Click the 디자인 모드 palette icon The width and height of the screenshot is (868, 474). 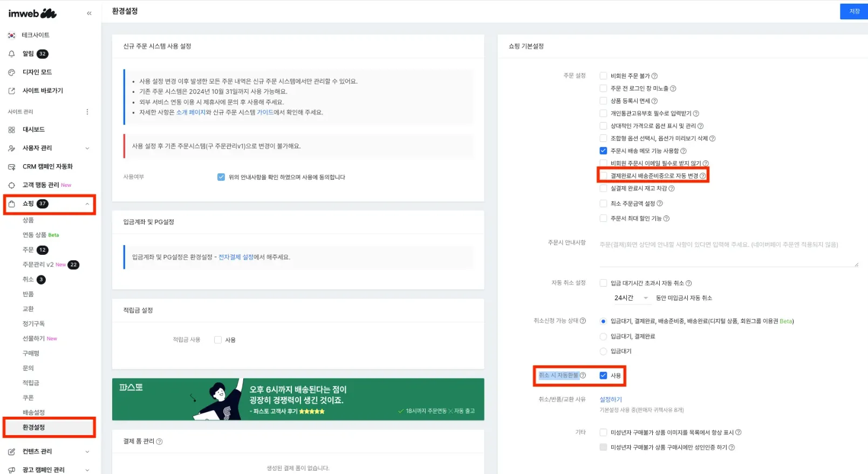point(11,72)
